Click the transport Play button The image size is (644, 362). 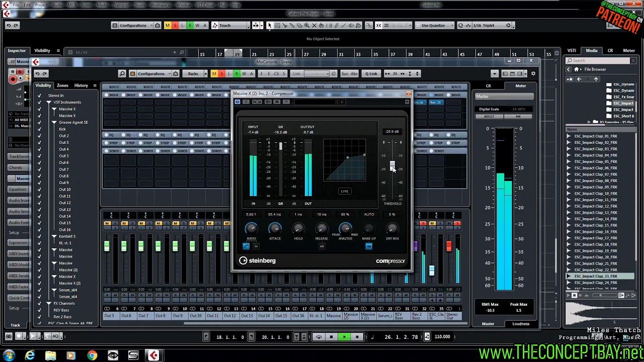[344, 337]
